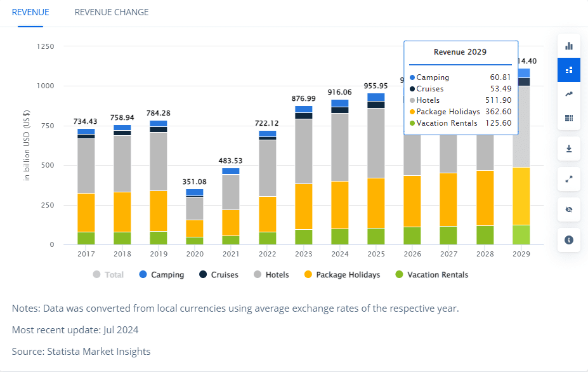
Task: Expand chart to fullscreen icon
Action: pyautogui.click(x=569, y=179)
